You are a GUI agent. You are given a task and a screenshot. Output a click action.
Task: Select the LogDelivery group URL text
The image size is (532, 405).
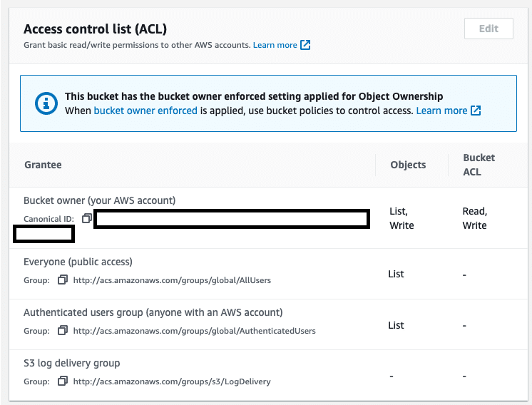click(x=172, y=381)
